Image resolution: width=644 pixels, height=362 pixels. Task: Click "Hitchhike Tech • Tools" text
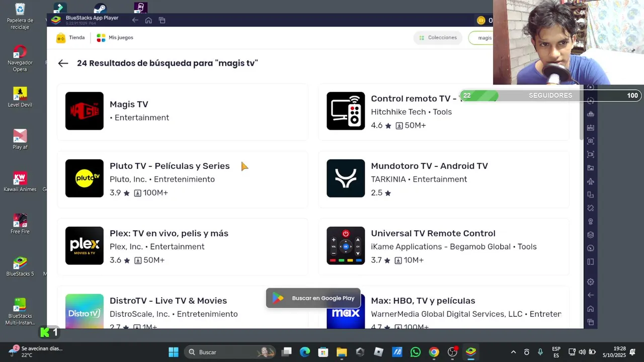[x=411, y=112]
